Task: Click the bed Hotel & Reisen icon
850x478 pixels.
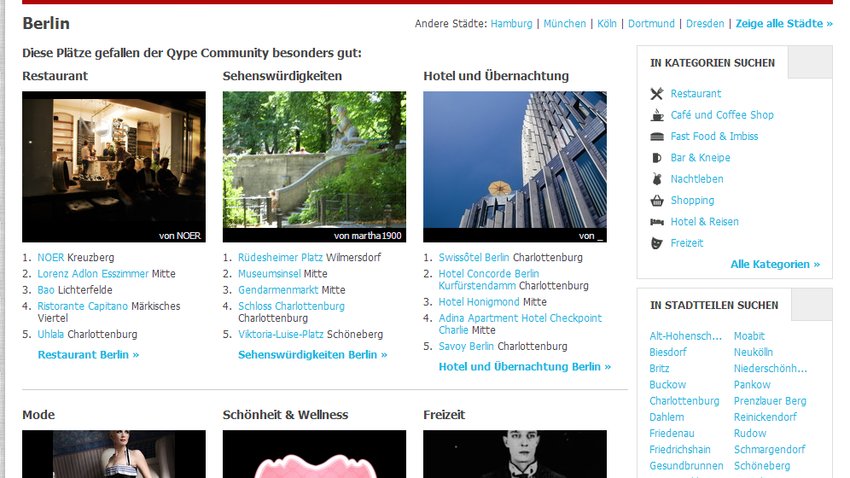Action: tap(656, 222)
